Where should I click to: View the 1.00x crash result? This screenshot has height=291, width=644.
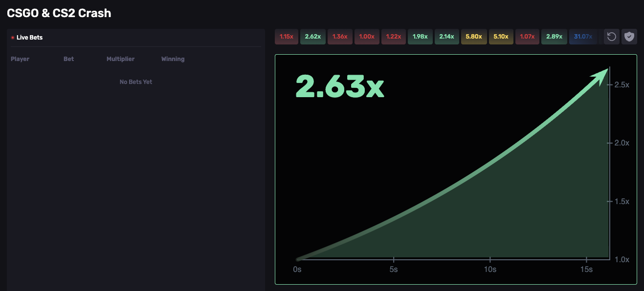(367, 37)
